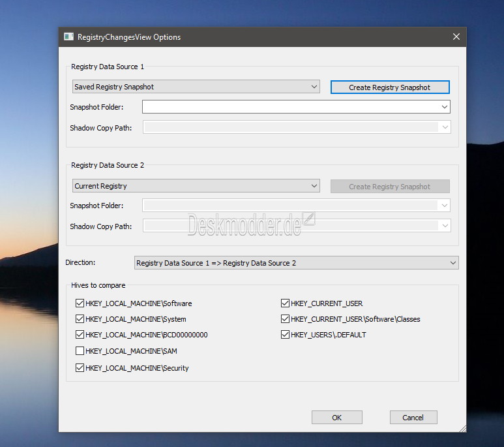Image resolution: width=504 pixels, height=447 pixels.
Task: Click the RegistryChangesView title bar icon
Action: (x=68, y=37)
